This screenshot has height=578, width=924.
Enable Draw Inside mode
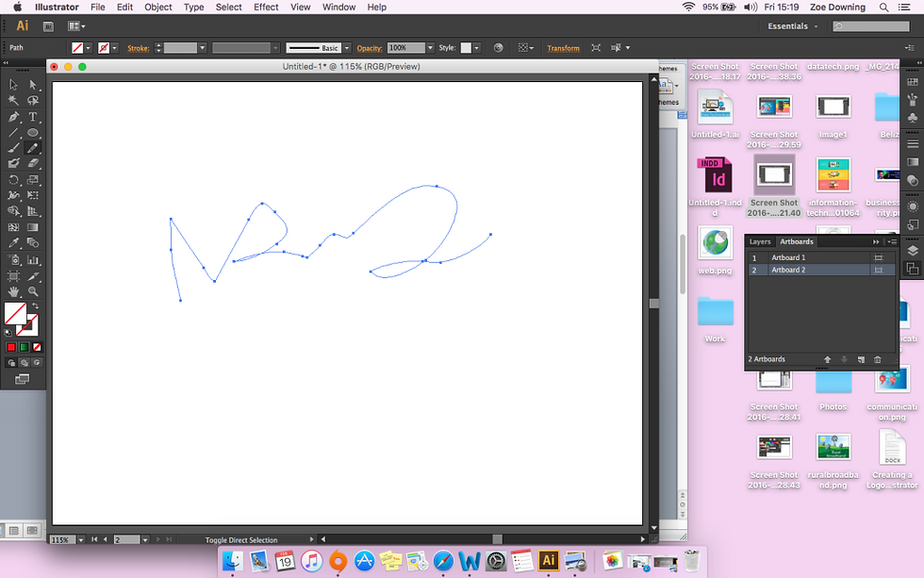click(x=37, y=363)
